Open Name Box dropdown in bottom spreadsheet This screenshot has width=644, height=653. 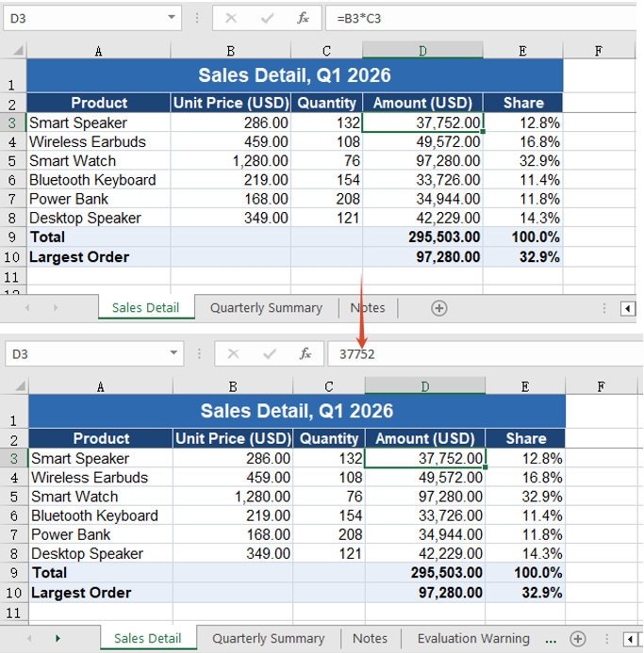(173, 353)
